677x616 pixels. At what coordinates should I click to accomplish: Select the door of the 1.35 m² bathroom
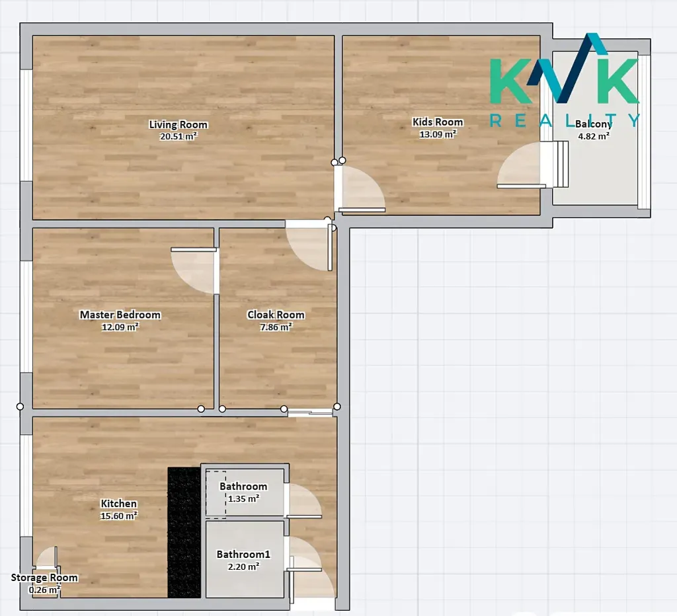pos(303,500)
